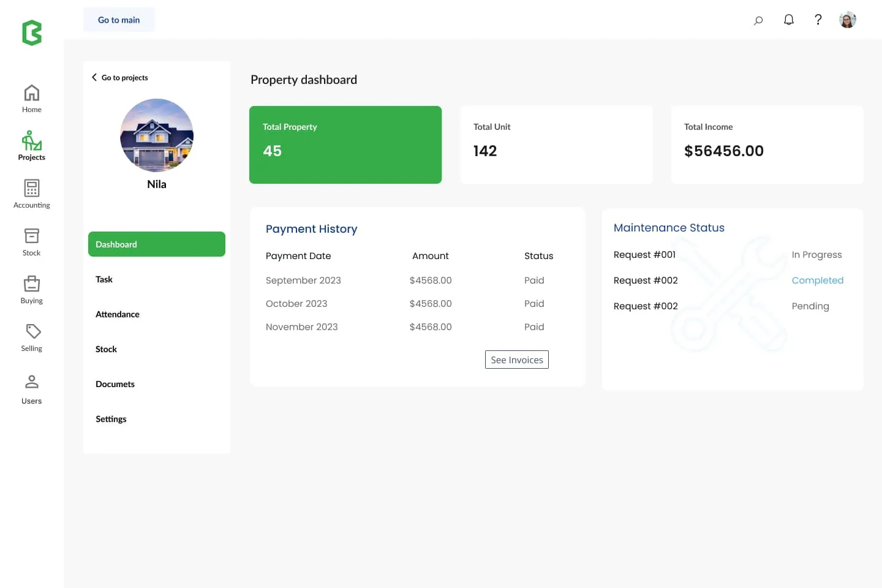Image resolution: width=882 pixels, height=588 pixels.
Task: Click the Completed status for Request #002
Action: coord(817,281)
